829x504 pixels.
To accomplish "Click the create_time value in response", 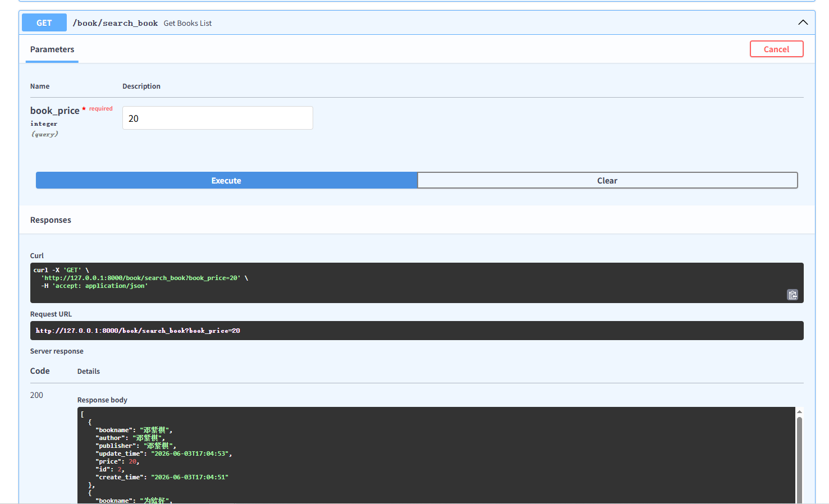I will pos(190,477).
